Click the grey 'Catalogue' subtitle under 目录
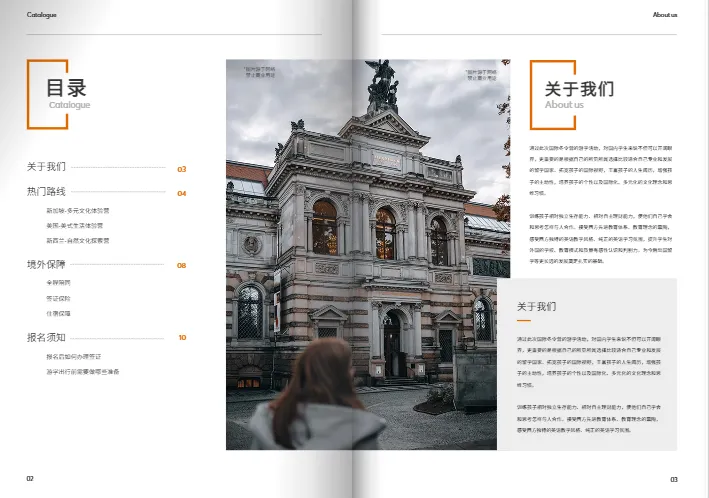 (69, 105)
